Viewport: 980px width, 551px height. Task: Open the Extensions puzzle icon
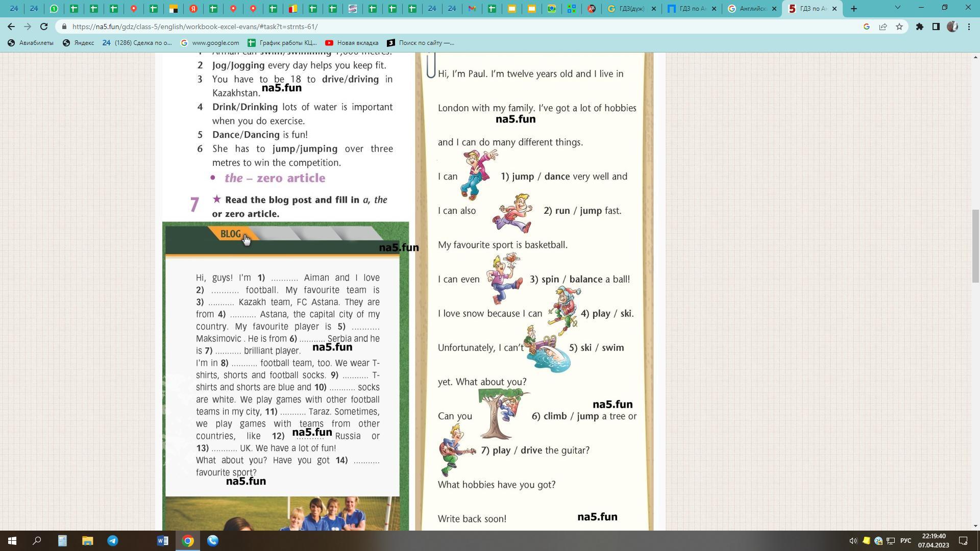(x=919, y=27)
